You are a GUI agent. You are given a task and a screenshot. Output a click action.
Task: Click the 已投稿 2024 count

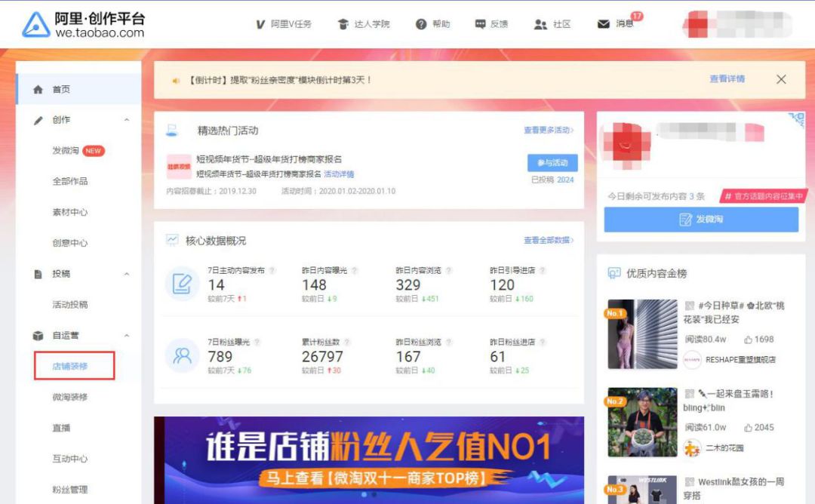click(552, 180)
